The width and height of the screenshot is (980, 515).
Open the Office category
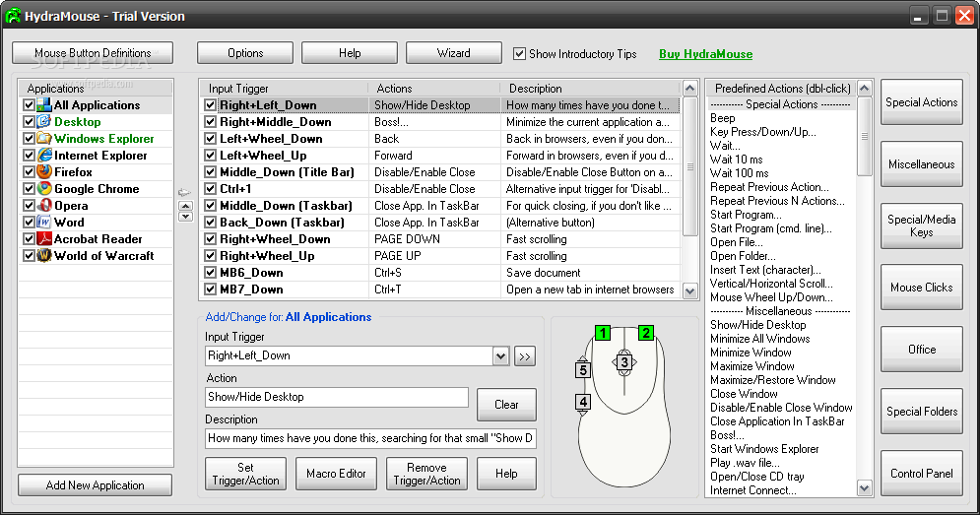point(921,350)
